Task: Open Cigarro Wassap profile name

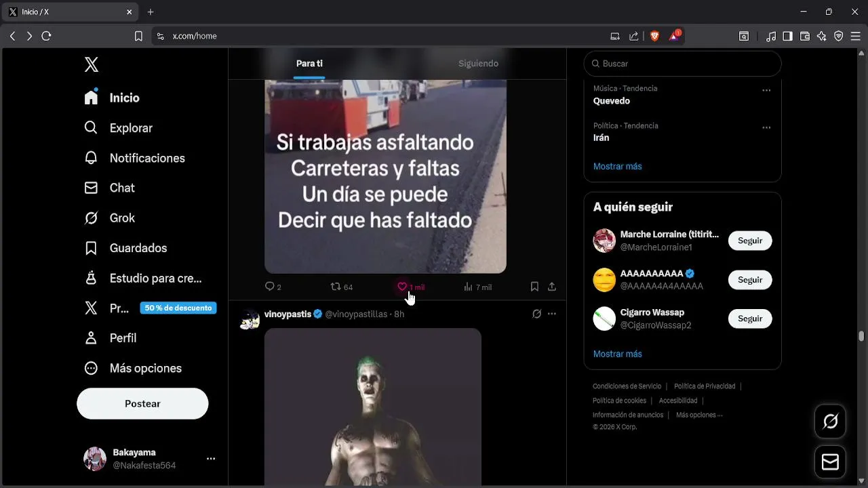Action: [x=652, y=312]
